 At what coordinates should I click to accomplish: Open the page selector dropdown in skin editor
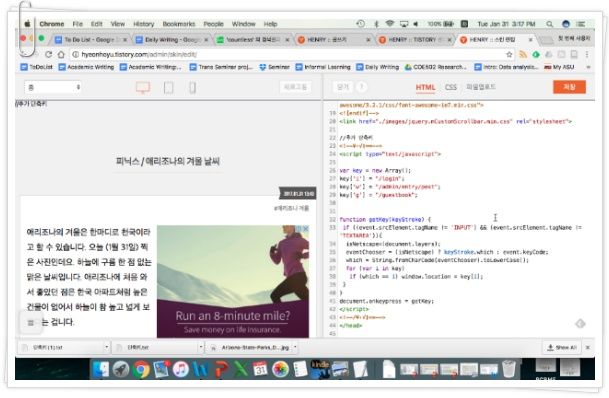coord(53,87)
